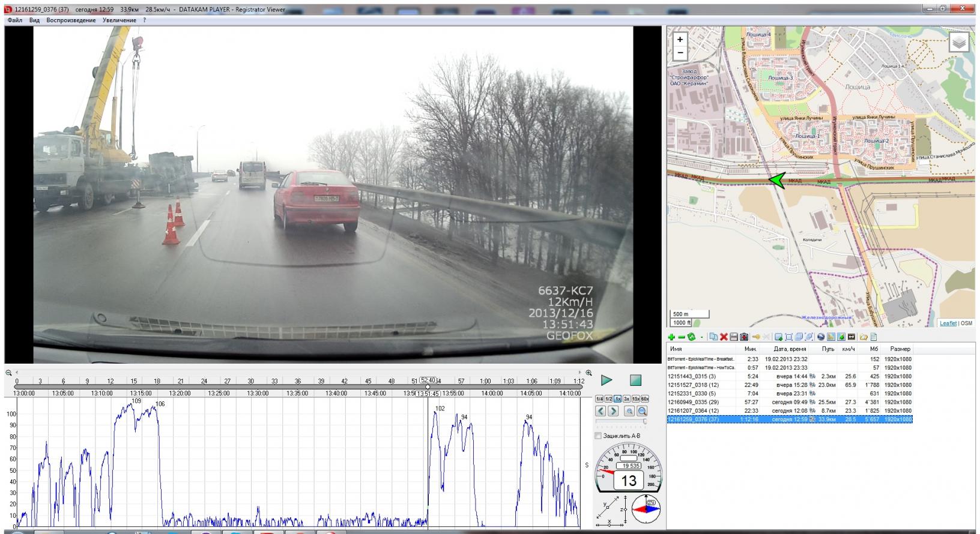980x534 pixels.
Task: Zoom out on the map with minus
Action: pos(680,52)
